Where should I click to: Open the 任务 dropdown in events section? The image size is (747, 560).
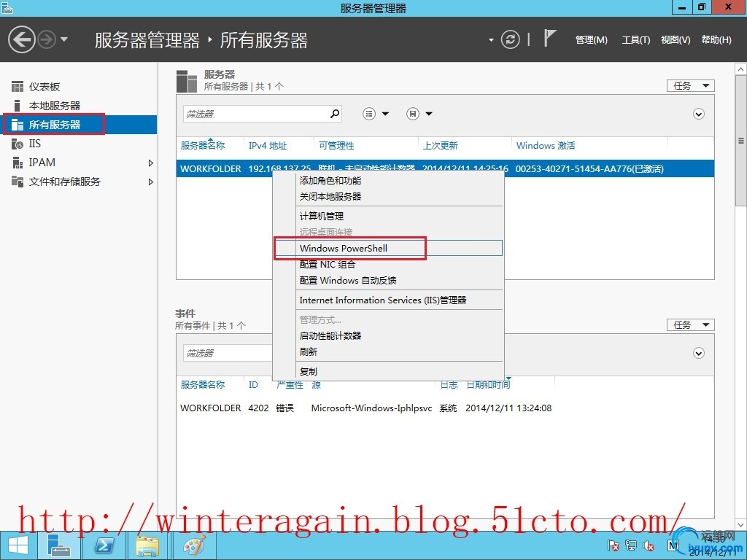tap(690, 324)
